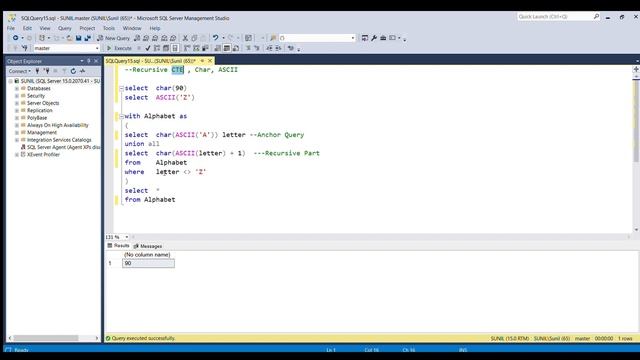Open the Connect dropdown in Object Explorer
This screenshot has width=640, height=360.
coord(20,71)
